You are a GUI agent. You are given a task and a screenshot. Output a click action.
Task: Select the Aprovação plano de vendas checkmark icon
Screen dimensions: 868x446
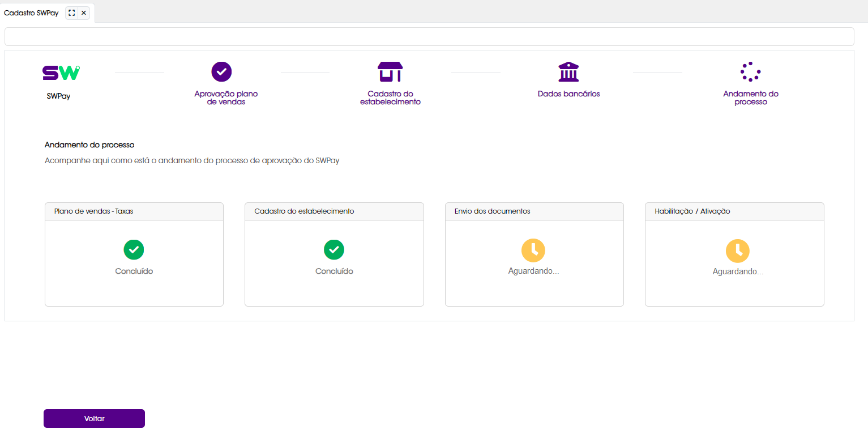coord(221,72)
